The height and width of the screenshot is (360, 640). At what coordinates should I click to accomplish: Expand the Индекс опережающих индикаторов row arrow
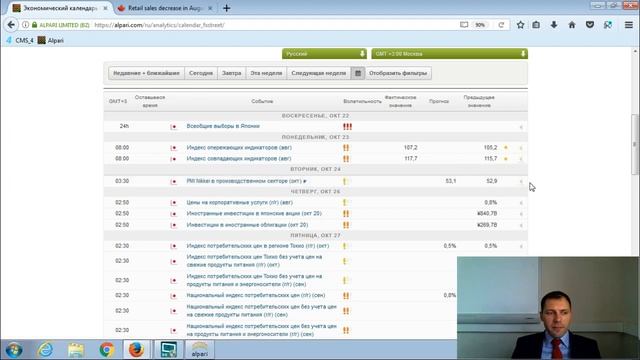(x=521, y=148)
